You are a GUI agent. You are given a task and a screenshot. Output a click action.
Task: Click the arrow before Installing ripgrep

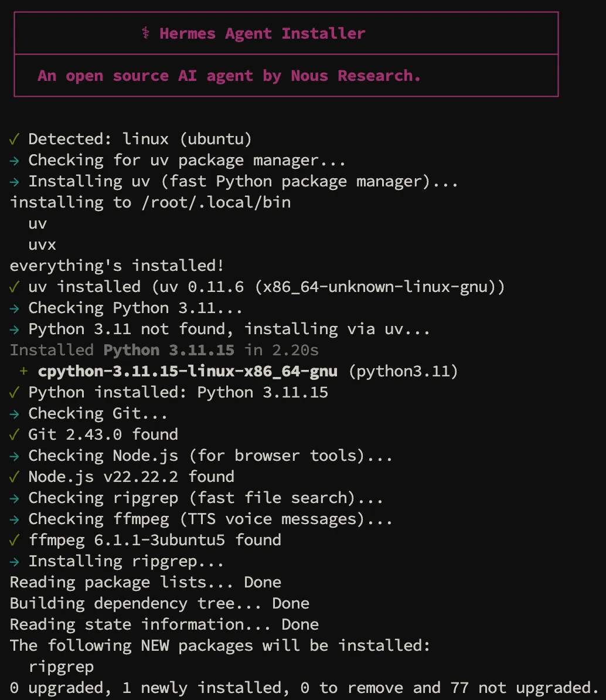click(14, 561)
